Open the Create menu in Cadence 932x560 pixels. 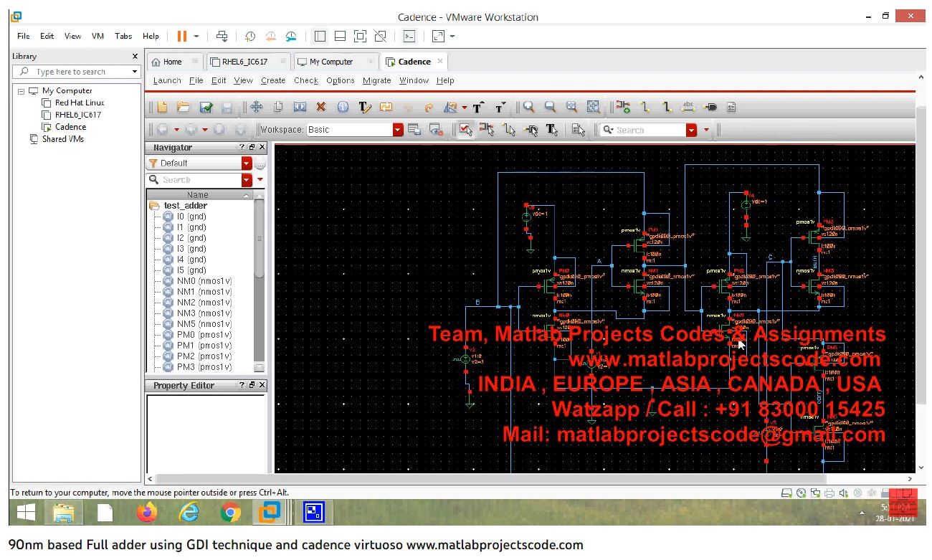(272, 80)
